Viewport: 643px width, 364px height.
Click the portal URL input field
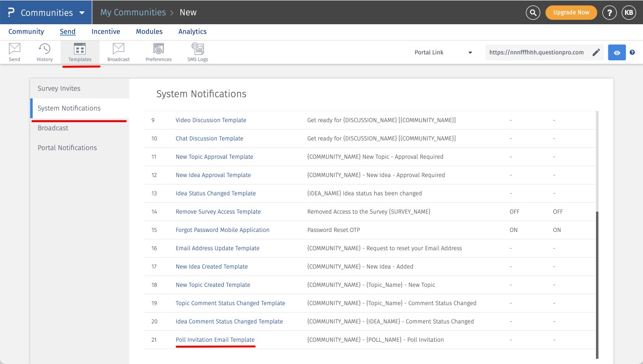pyautogui.click(x=536, y=52)
